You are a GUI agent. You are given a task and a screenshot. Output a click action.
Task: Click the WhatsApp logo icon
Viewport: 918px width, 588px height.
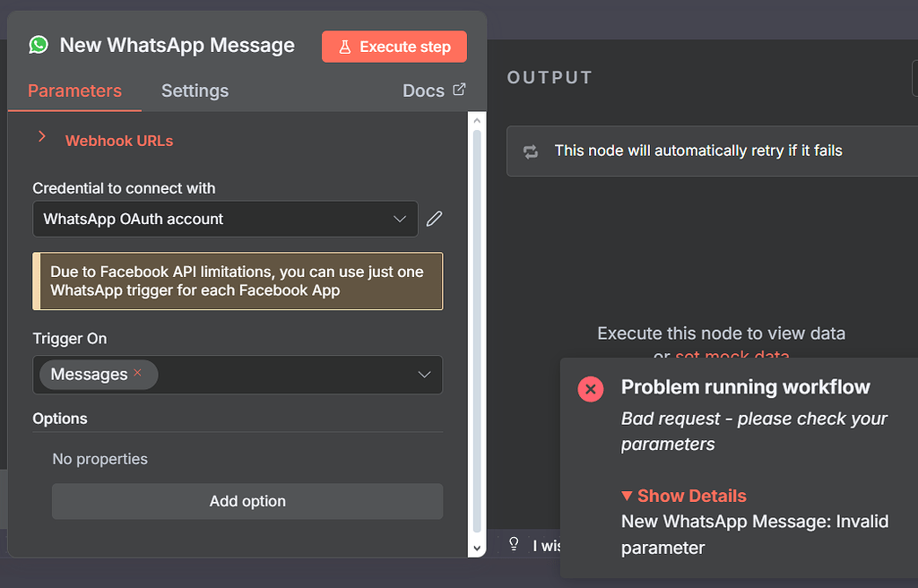pyautogui.click(x=38, y=45)
